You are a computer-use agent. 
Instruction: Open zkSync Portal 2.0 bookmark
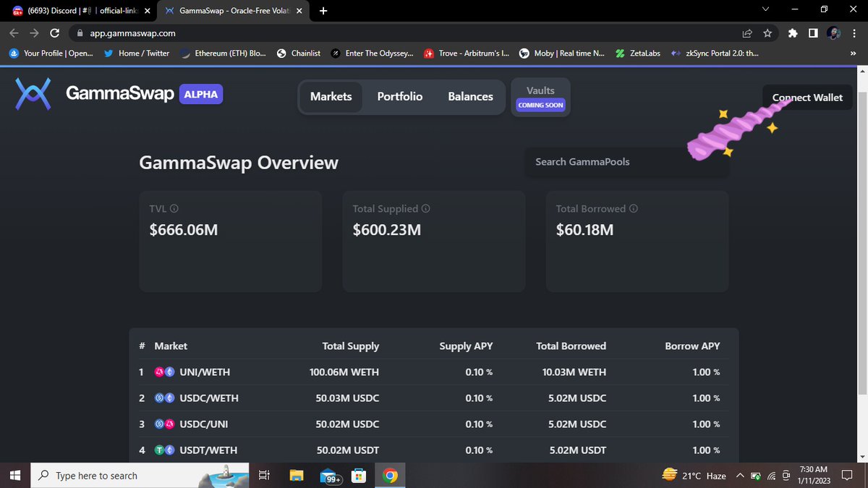click(x=715, y=53)
